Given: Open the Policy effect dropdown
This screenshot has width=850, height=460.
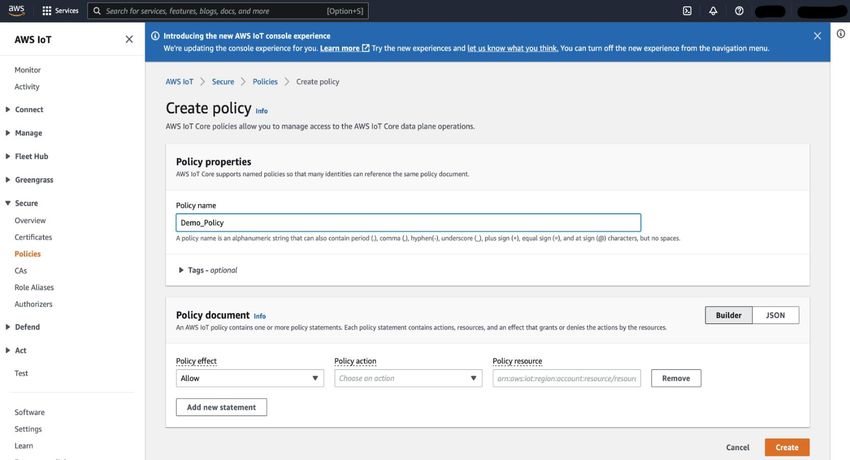Looking at the screenshot, I should (249, 378).
